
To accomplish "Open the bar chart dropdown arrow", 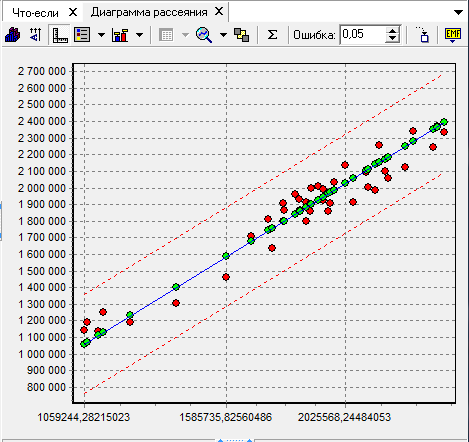I will (x=140, y=35).
